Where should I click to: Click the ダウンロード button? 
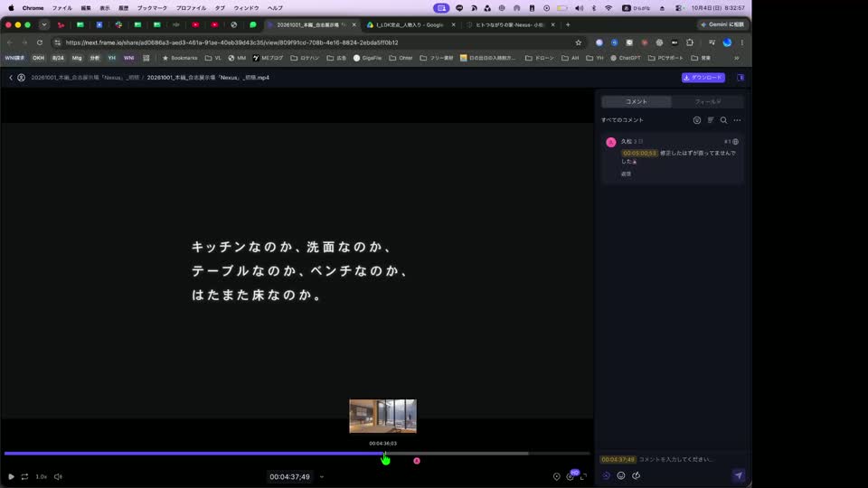(703, 78)
